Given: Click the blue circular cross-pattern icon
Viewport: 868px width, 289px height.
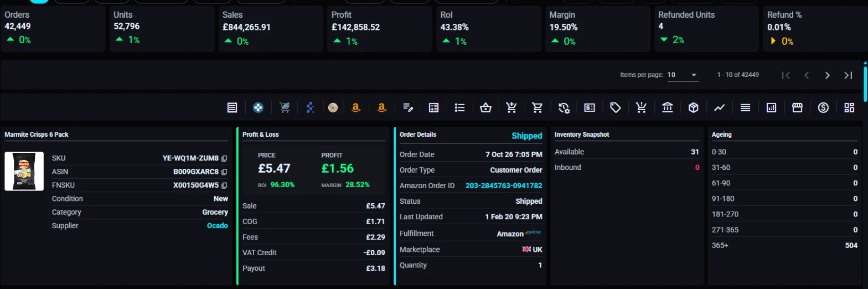Looking at the screenshot, I should coord(258,108).
